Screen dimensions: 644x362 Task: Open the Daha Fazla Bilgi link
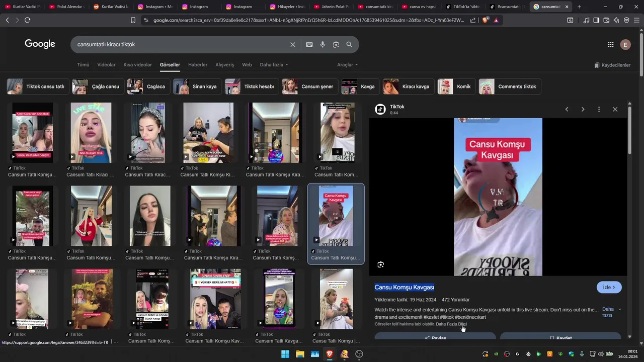pos(451,324)
